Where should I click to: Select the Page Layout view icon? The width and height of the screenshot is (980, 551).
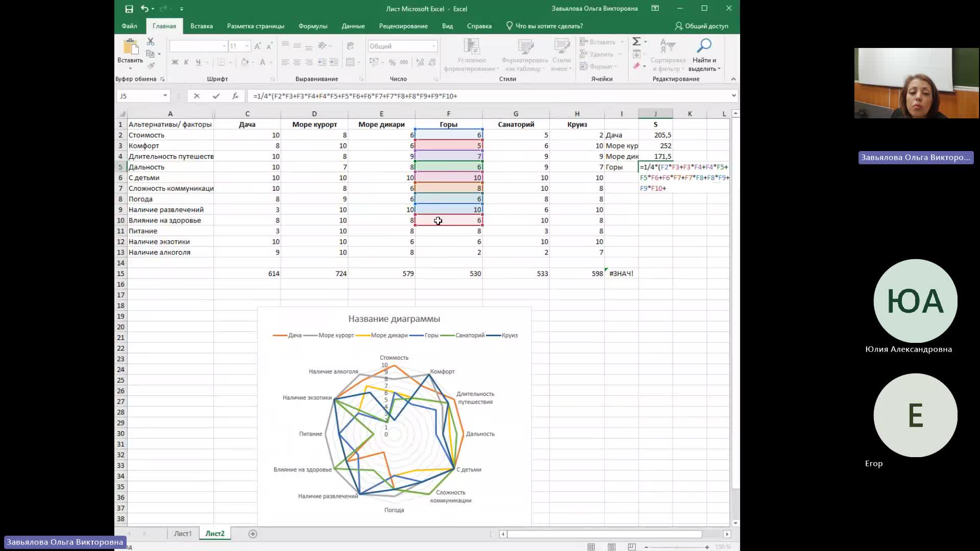611,547
